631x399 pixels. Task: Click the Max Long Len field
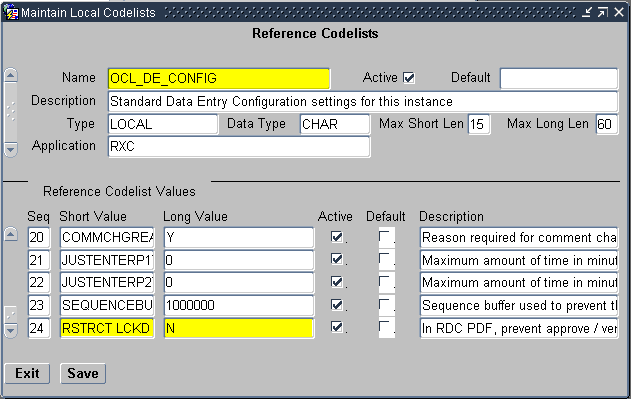pyautogui.click(x=606, y=124)
